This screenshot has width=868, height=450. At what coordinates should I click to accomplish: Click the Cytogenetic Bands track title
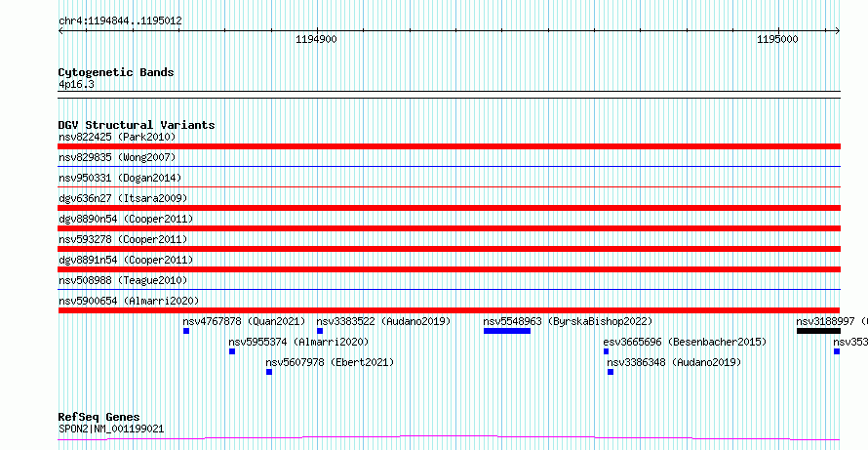116,72
